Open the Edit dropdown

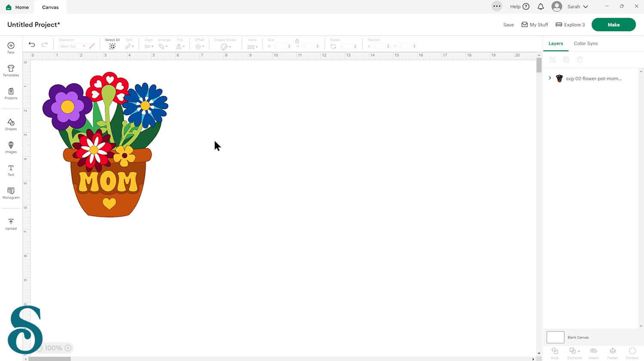pos(129,46)
